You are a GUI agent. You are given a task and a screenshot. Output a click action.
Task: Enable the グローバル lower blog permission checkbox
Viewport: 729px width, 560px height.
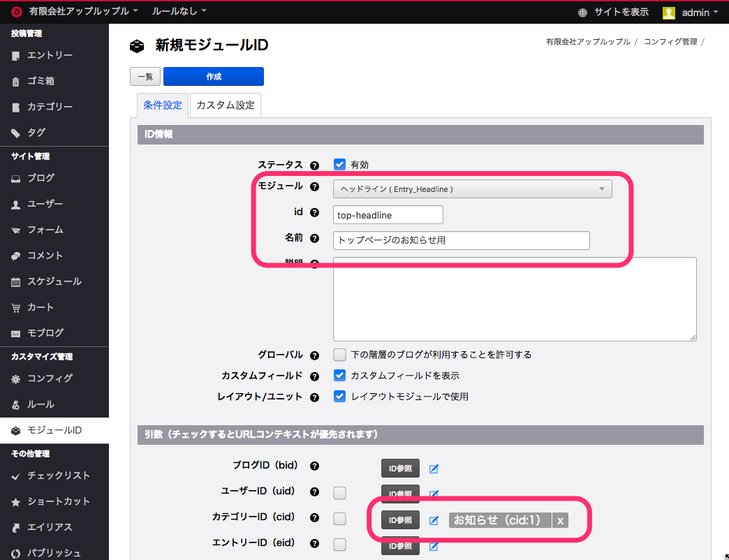click(340, 355)
